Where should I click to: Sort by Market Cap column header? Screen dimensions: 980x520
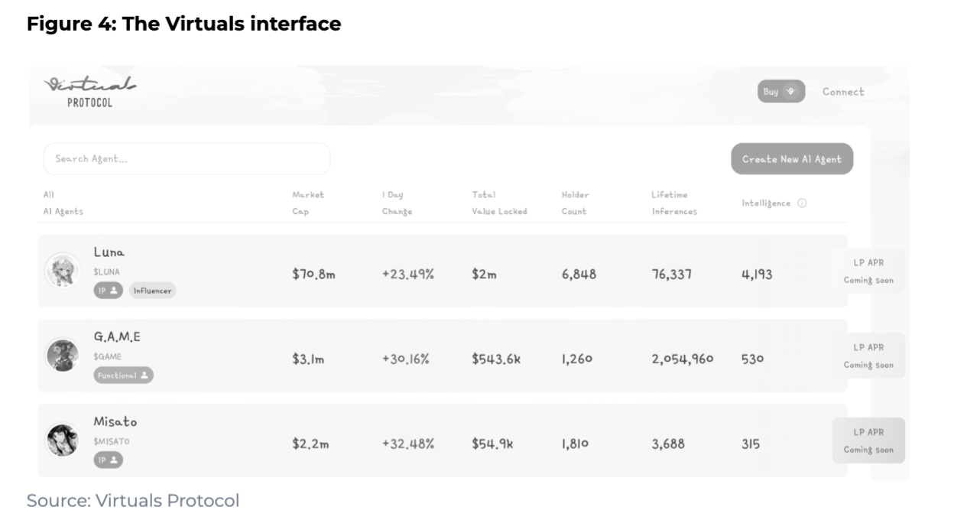[307, 203]
